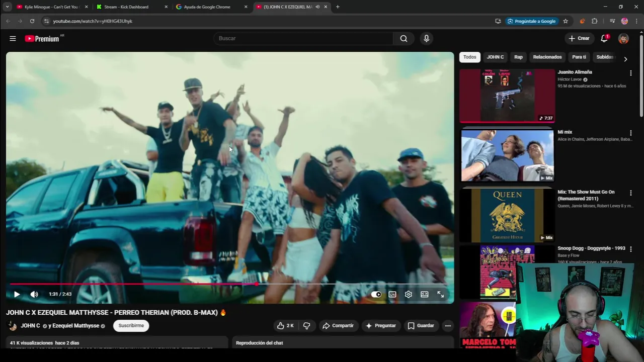Bookmark this page with star icon
Screen dimensions: 644x362
(x=566, y=21)
